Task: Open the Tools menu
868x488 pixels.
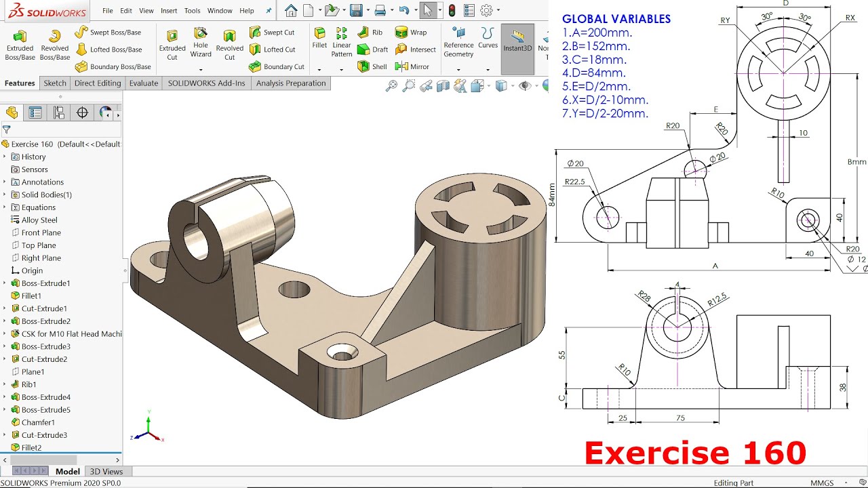Action: pyautogui.click(x=193, y=11)
